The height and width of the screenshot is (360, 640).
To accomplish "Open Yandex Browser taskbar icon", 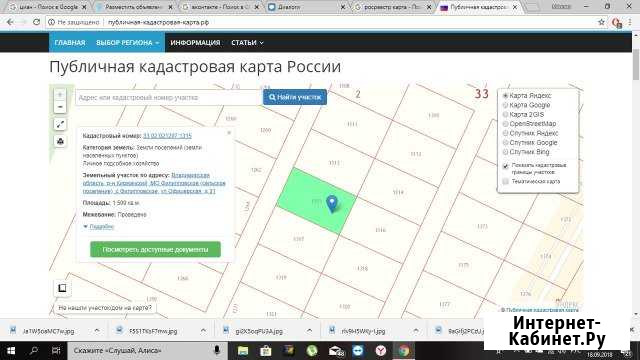I will 381,351.
